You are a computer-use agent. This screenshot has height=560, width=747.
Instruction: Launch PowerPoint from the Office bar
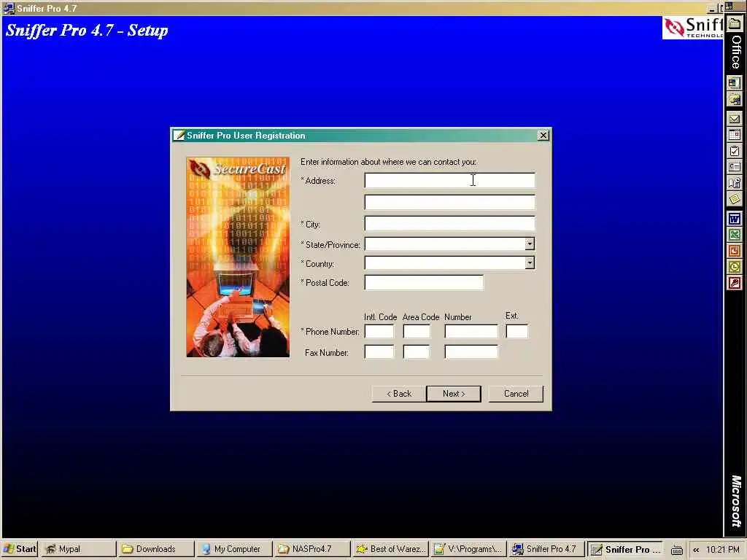pyautogui.click(x=735, y=251)
